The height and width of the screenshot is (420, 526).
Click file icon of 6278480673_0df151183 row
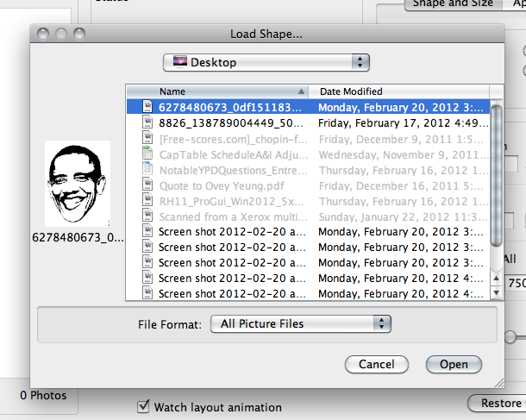147,106
